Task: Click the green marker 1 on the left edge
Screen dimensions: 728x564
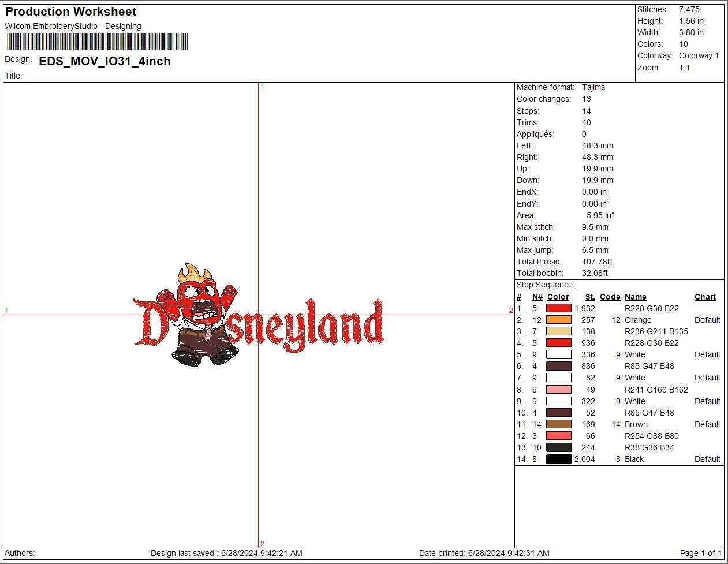Action: [5, 310]
